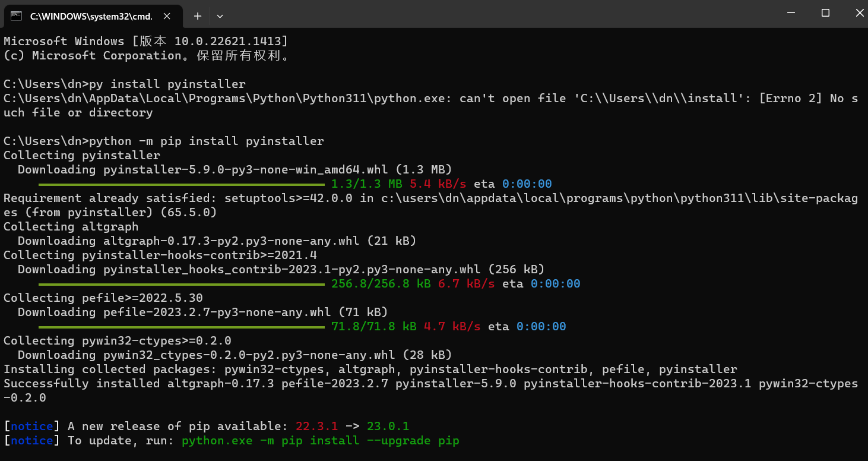Click the pefile 71.8 kB progress bar
Image resolution: width=868 pixels, height=461 pixels.
coord(182,327)
